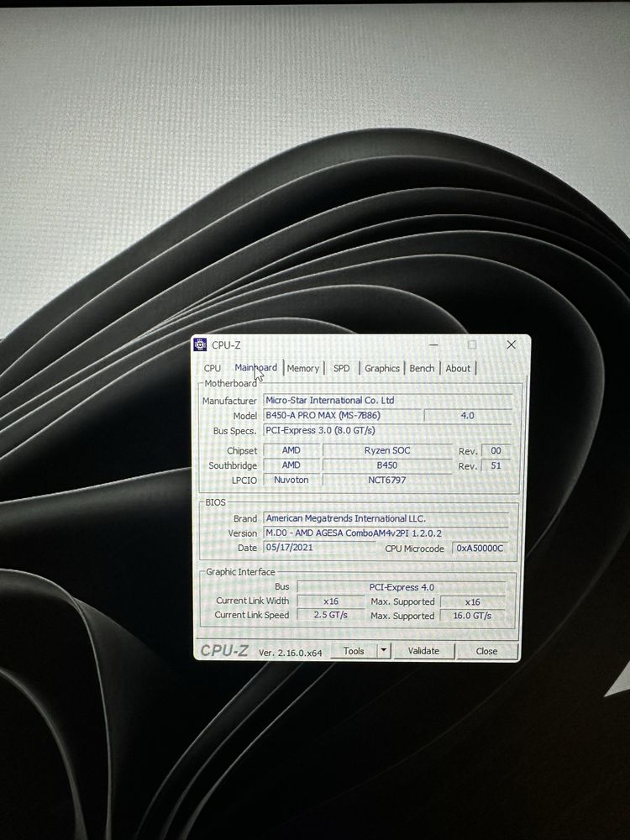Click the Chipset AMD field

[291, 450]
